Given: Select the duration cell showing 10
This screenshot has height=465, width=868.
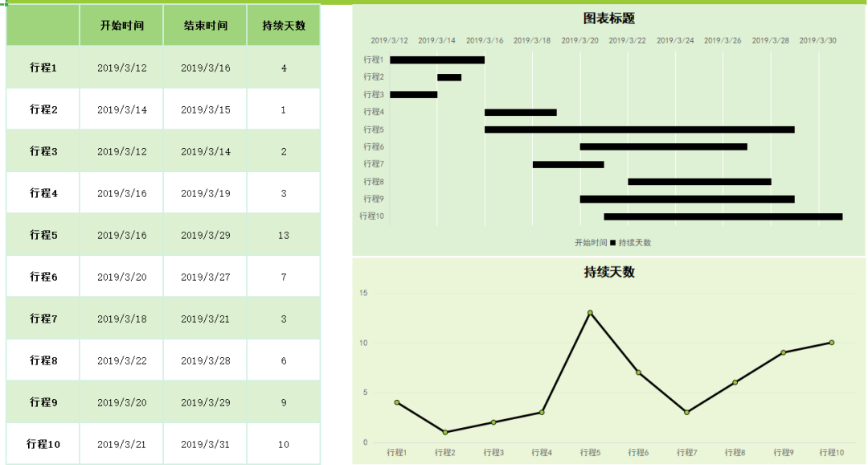Looking at the screenshot, I should click(284, 444).
